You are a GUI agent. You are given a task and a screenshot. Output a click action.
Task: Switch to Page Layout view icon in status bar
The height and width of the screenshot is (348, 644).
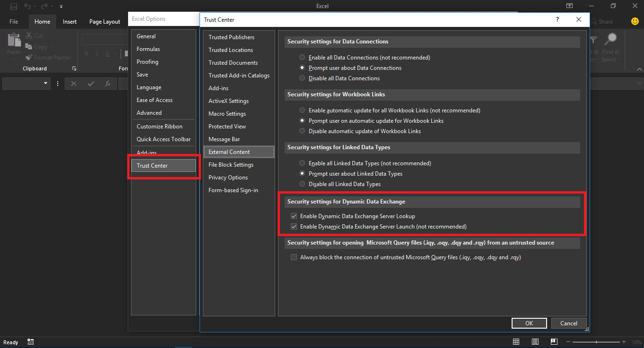pyautogui.click(x=535, y=342)
